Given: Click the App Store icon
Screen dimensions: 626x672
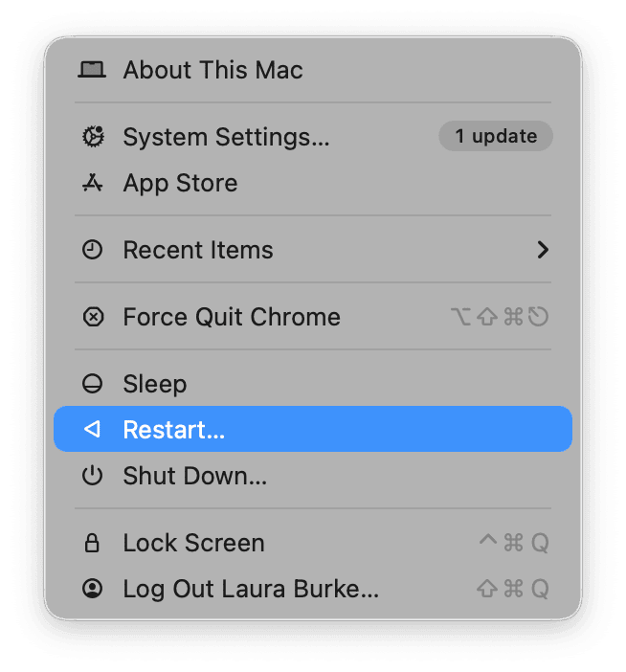Looking at the screenshot, I should (x=93, y=184).
